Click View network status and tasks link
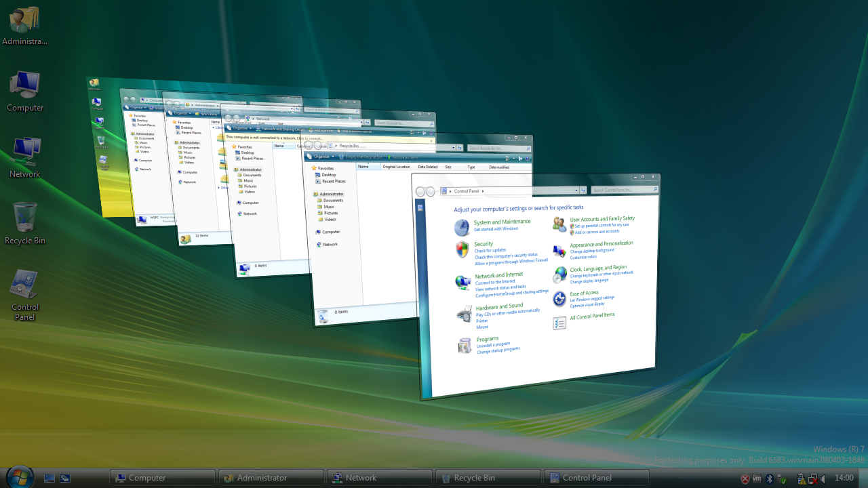 (500, 287)
